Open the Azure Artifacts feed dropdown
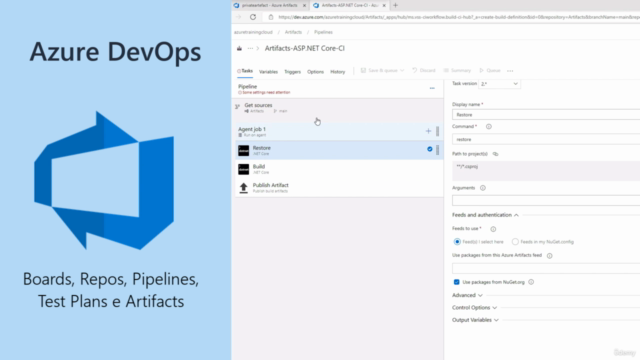 pos(546,268)
